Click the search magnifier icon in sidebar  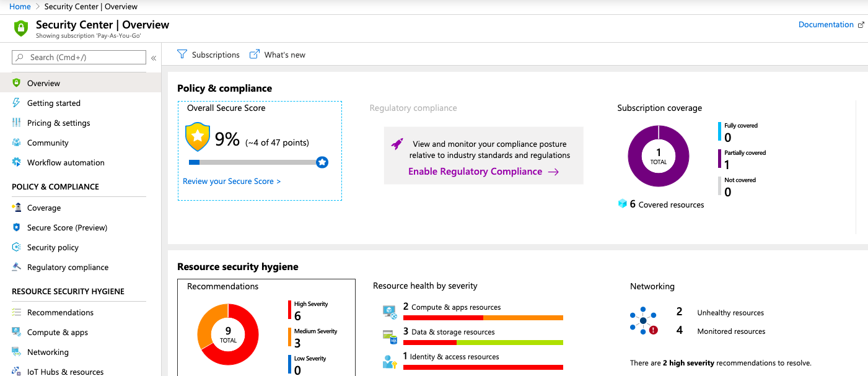(21, 58)
